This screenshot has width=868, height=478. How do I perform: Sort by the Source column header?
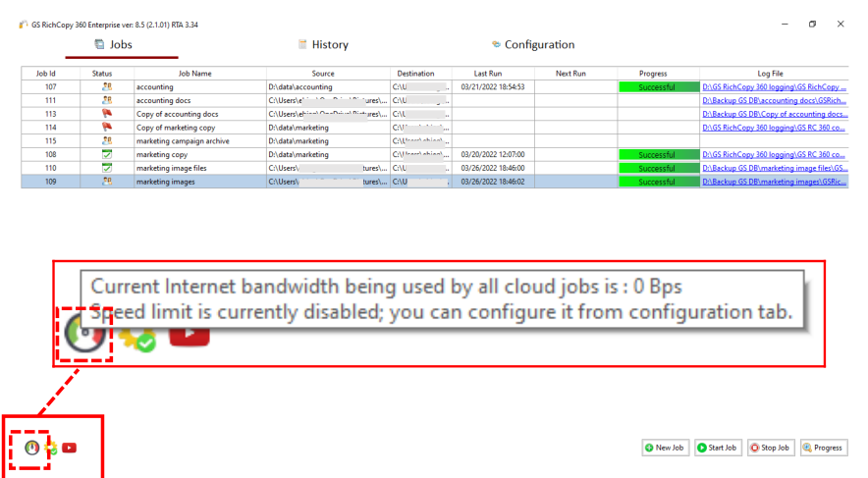click(328, 73)
